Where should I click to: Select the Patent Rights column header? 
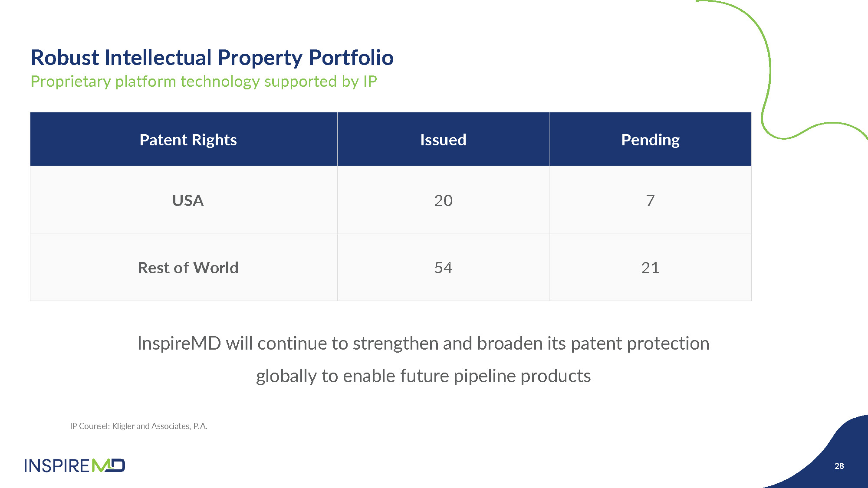pos(188,140)
